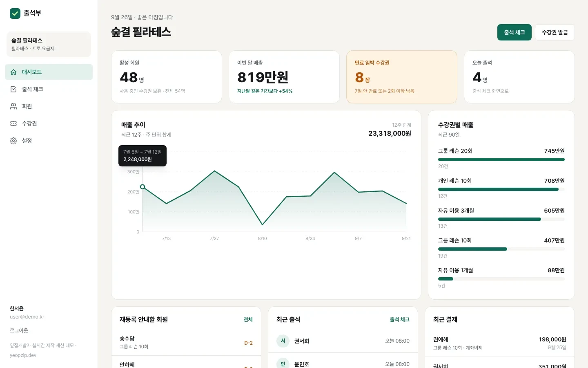The width and height of the screenshot is (588, 368).
Task: Click the highlighted chart point for 7월 6일
Action: click(143, 187)
